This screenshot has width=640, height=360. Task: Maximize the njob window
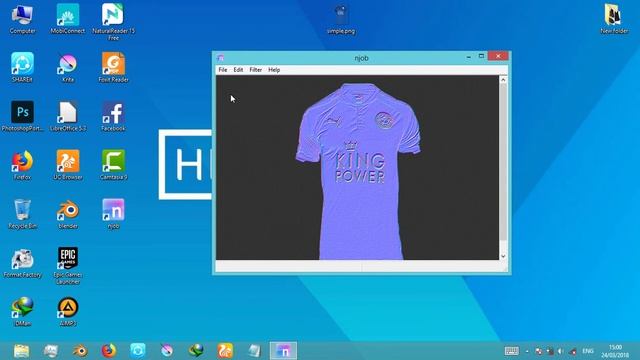pos(481,56)
